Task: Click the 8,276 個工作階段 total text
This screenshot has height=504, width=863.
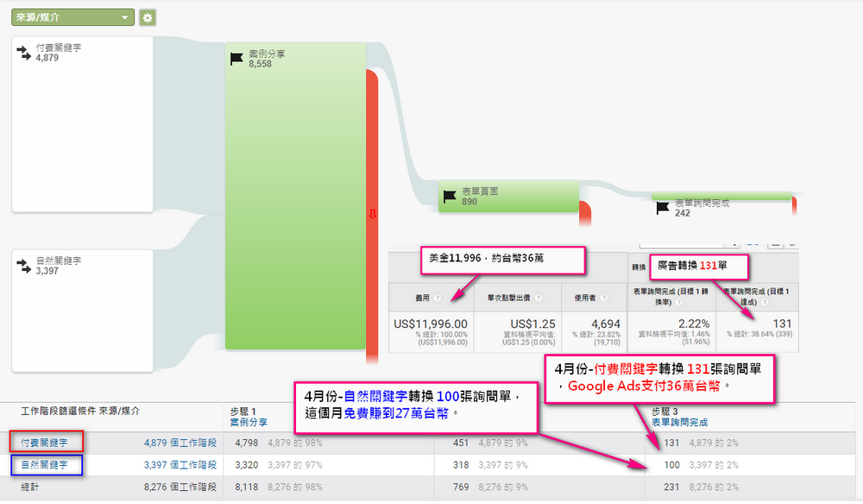Action: (x=180, y=487)
